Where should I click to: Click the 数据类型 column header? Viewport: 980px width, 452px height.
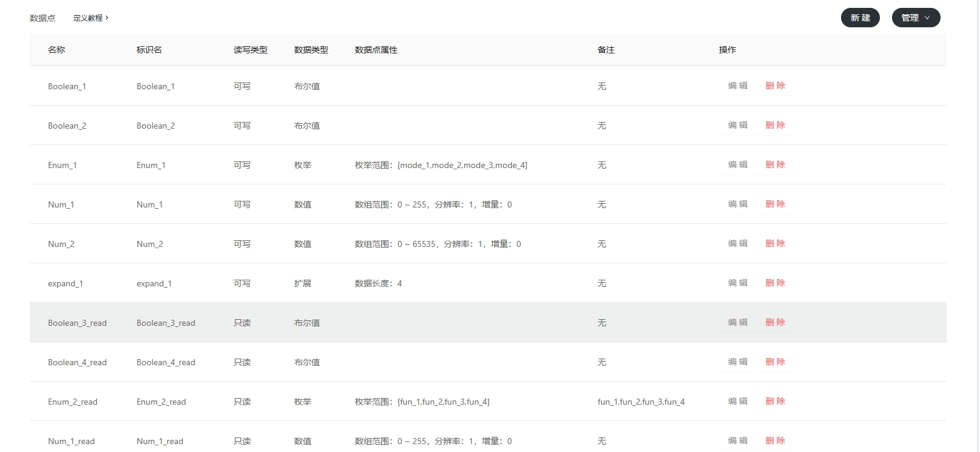click(311, 50)
